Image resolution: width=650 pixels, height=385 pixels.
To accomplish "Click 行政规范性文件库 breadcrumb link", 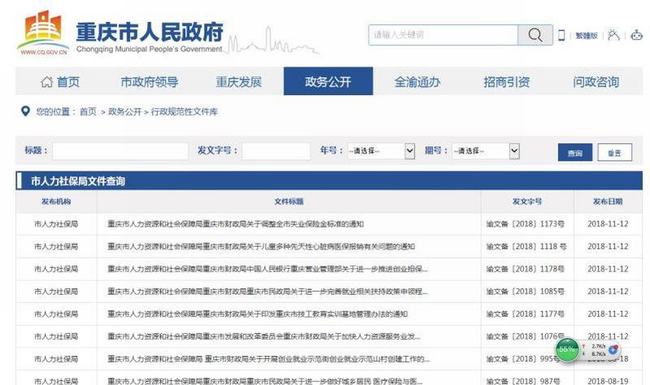I will coord(184,111).
